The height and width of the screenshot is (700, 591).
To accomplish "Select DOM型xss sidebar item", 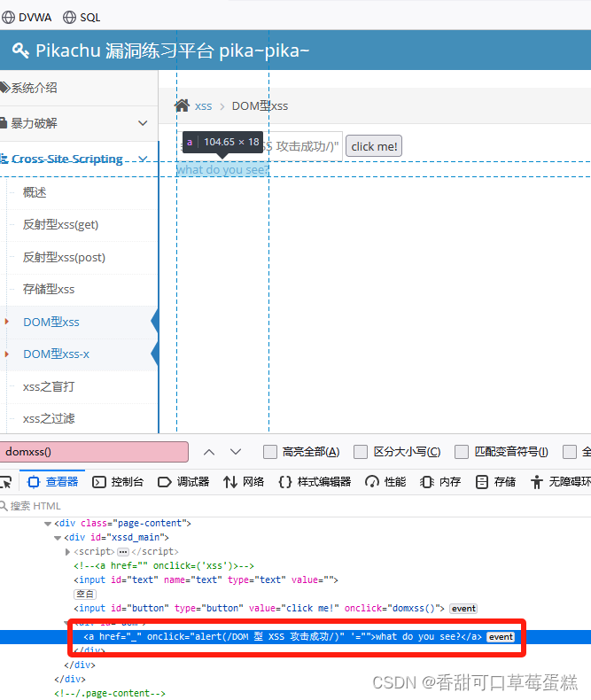I will (51, 322).
